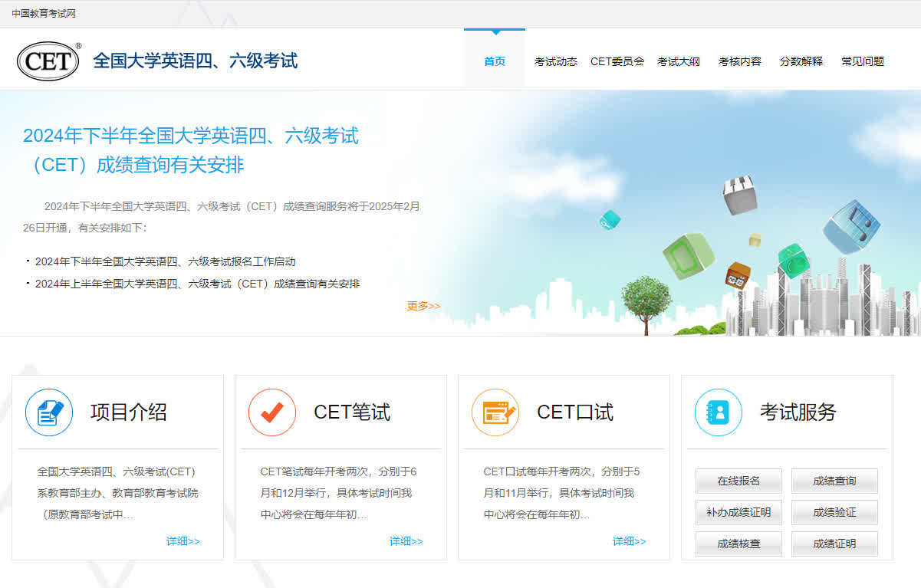The width and height of the screenshot is (921, 588).
Task: Click the 考试服务 notebook icon
Action: [719, 412]
